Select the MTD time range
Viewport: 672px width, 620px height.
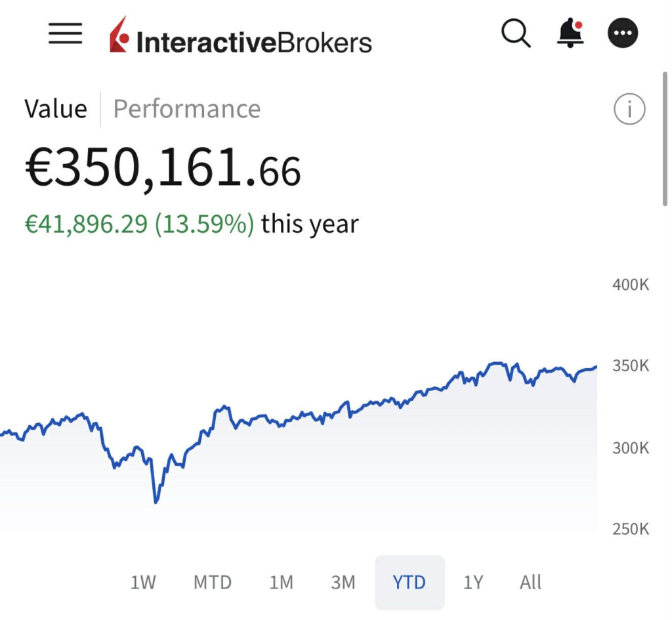[213, 582]
